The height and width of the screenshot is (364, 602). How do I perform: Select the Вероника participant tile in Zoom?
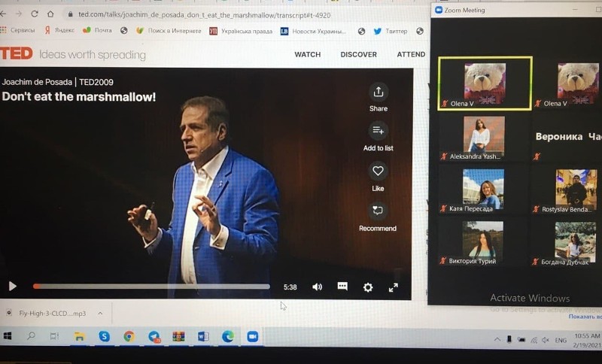568,138
